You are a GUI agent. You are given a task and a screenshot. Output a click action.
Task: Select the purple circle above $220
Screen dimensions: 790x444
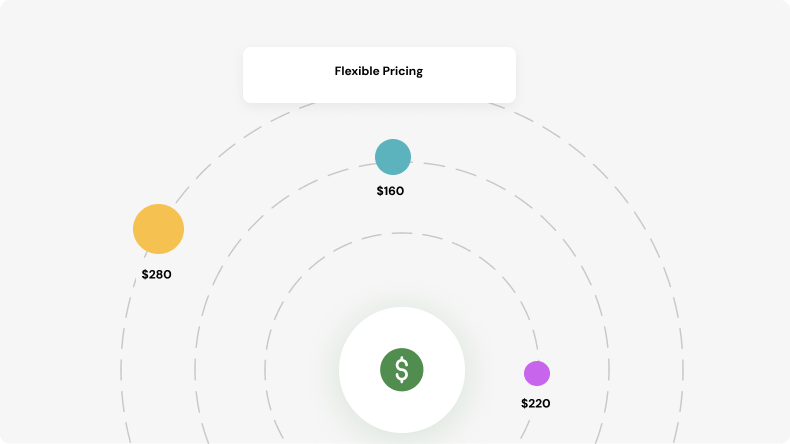coord(537,373)
